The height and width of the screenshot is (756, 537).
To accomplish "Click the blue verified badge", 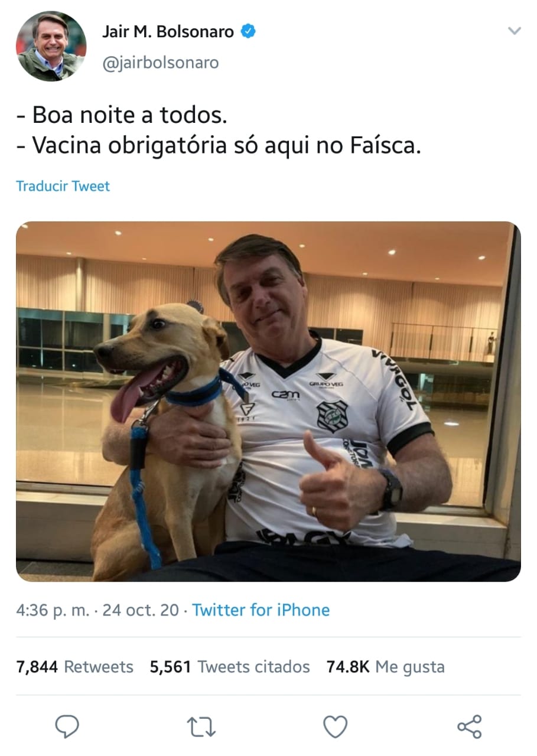I will click(x=248, y=32).
